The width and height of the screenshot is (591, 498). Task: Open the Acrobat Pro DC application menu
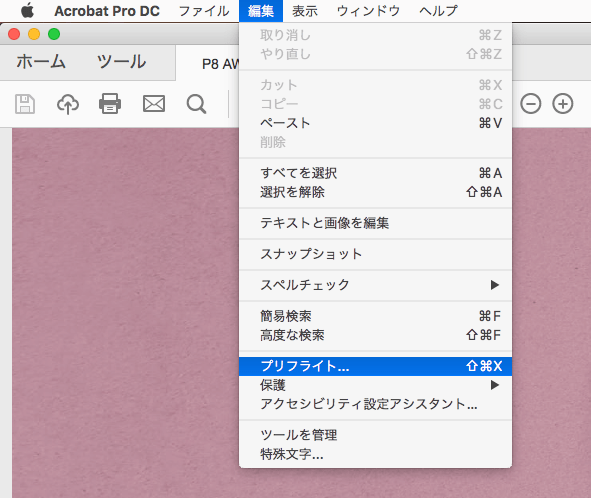(107, 11)
